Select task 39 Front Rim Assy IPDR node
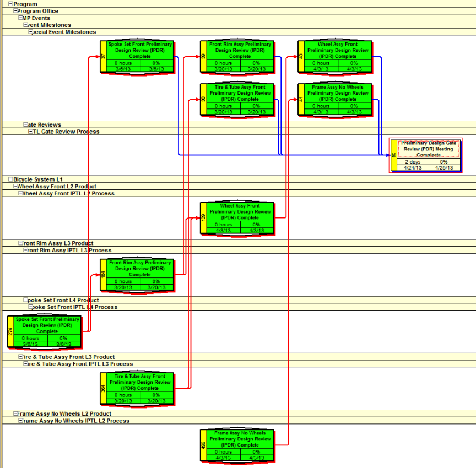This screenshot has width=476, height=468. 240,50
